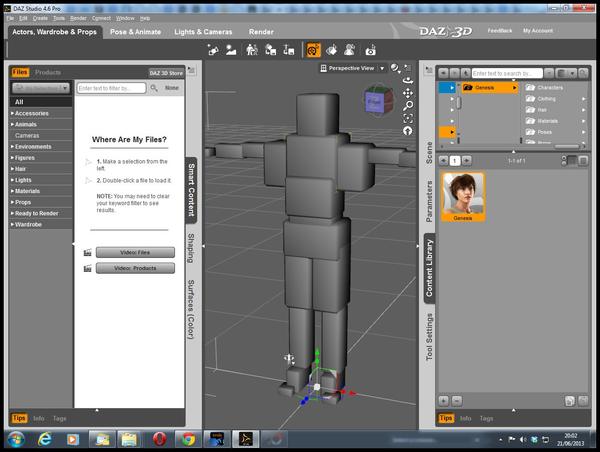Open the draw style sphere icon menu

(395, 69)
